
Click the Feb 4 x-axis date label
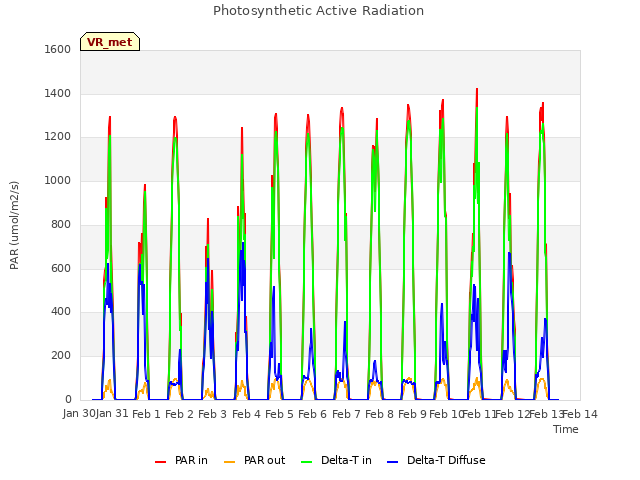246,414
